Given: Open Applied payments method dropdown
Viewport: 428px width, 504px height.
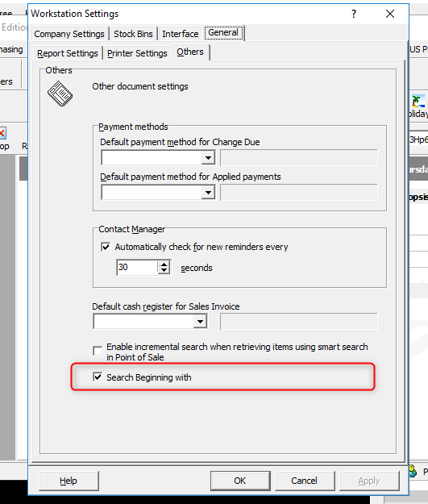Looking at the screenshot, I should (x=208, y=193).
